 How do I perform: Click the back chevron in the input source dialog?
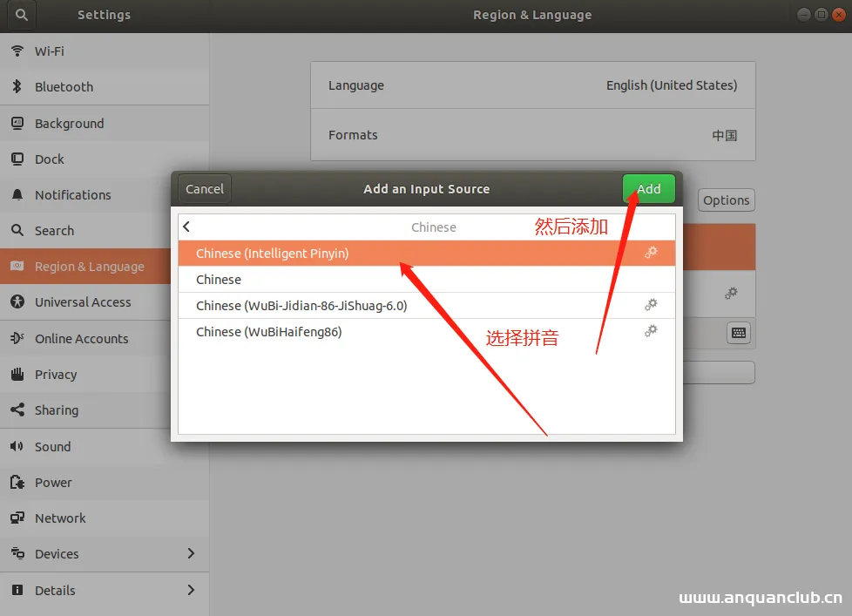(x=186, y=226)
